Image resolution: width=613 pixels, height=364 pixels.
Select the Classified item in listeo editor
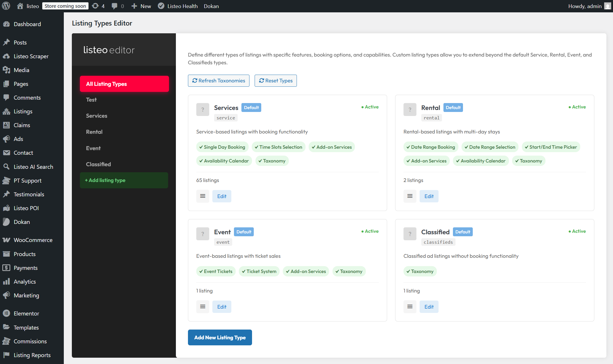(98, 164)
